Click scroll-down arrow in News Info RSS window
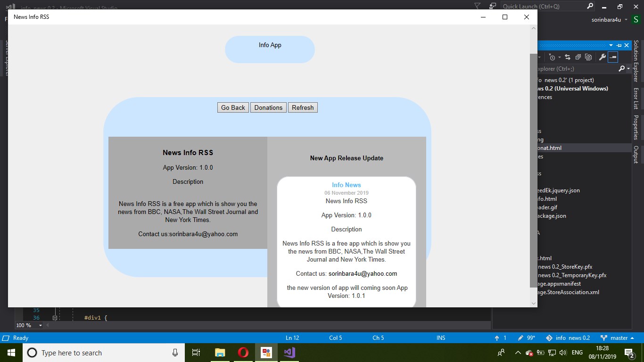 pos(534,303)
